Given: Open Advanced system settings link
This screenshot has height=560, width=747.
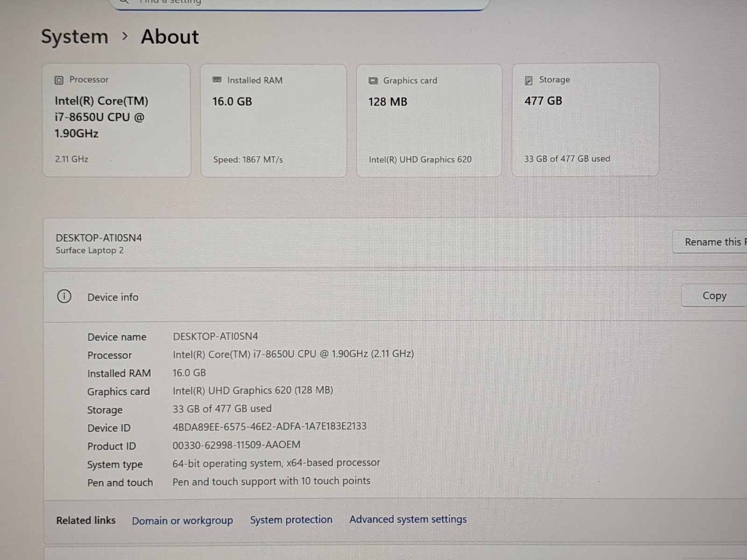Looking at the screenshot, I should tap(408, 519).
